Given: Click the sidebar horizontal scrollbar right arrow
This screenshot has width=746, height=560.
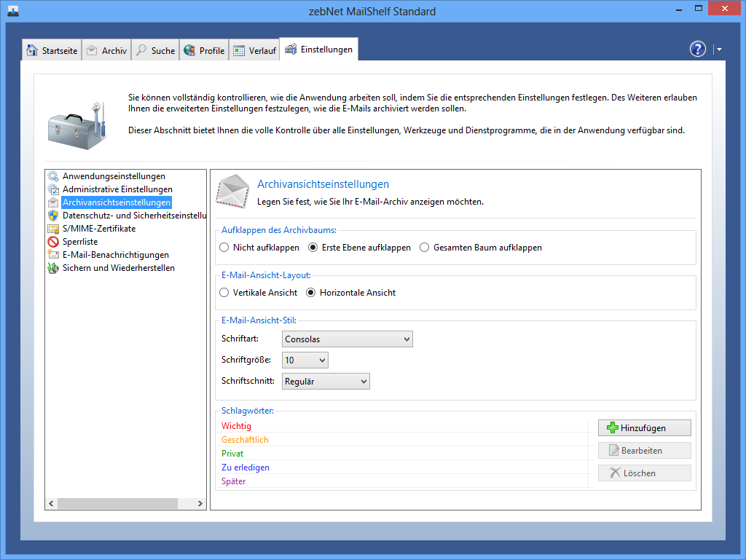Looking at the screenshot, I should click(x=200, y=503).
